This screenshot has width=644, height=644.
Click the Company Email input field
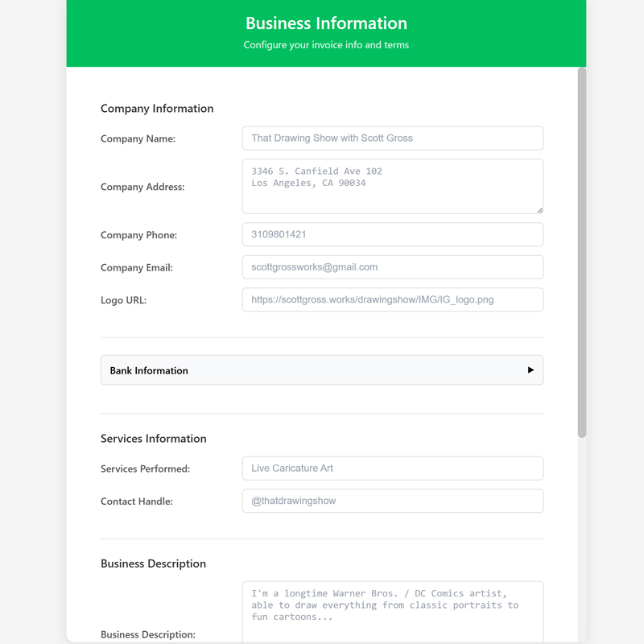(392, 267)
